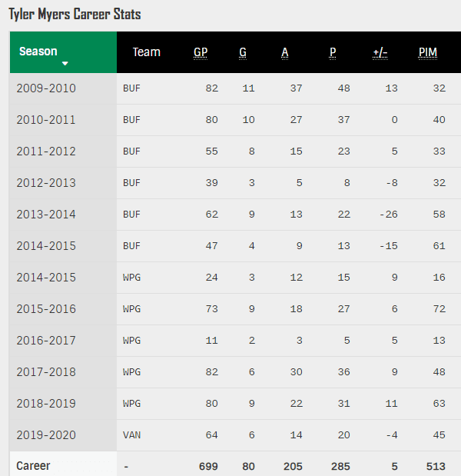The image size is (461, 476).
Task: Select the 2019-2020 season cell
Action: tap(46, 435)
